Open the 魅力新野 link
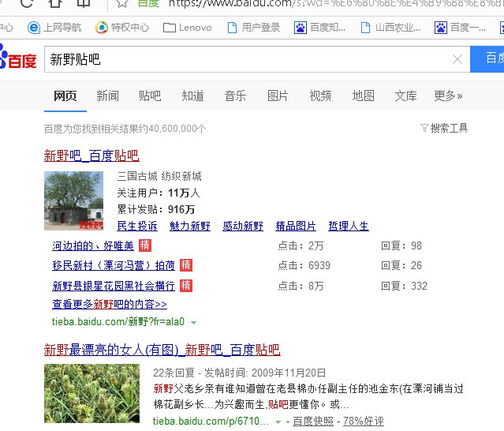The image size is (504, 431). (x=190, y=226)
